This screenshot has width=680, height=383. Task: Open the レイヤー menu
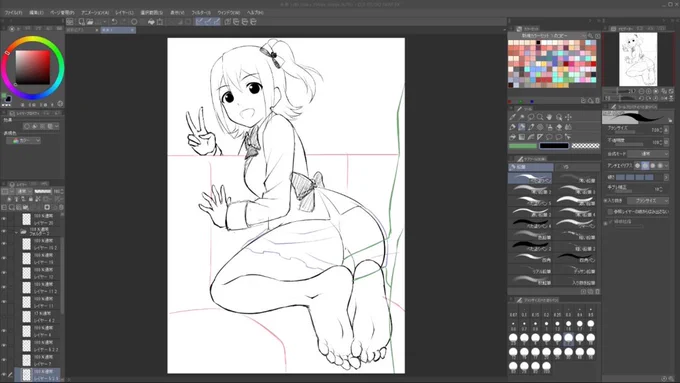point(124,13)
